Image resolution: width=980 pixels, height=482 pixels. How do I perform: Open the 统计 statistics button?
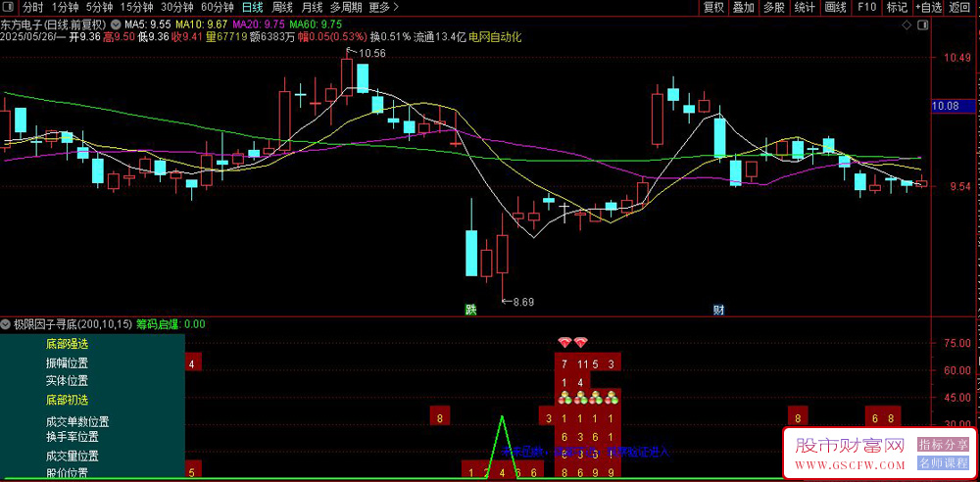click(x=805, y=8)
